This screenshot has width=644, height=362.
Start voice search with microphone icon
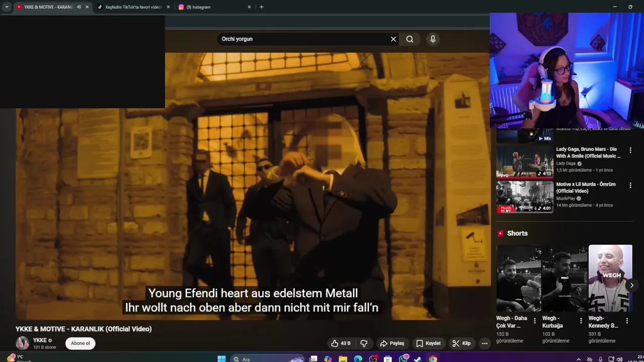click(x=433, y=39)
